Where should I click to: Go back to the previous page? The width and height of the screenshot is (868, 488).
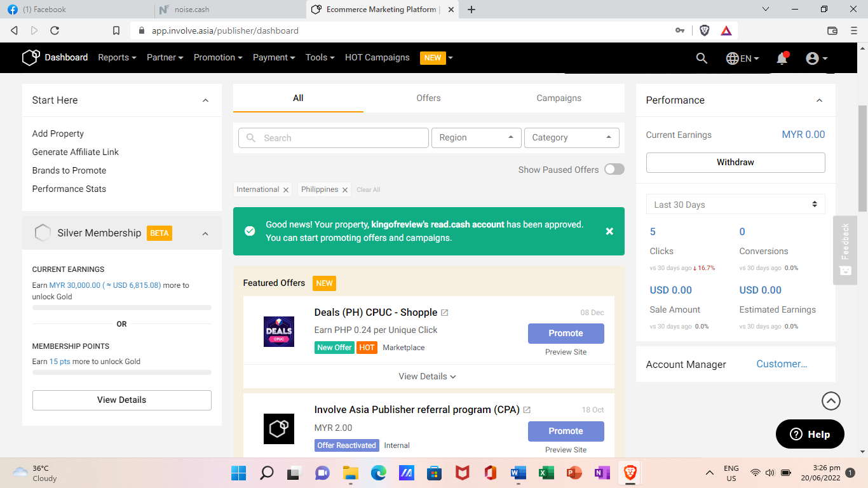tap(14, 30)
